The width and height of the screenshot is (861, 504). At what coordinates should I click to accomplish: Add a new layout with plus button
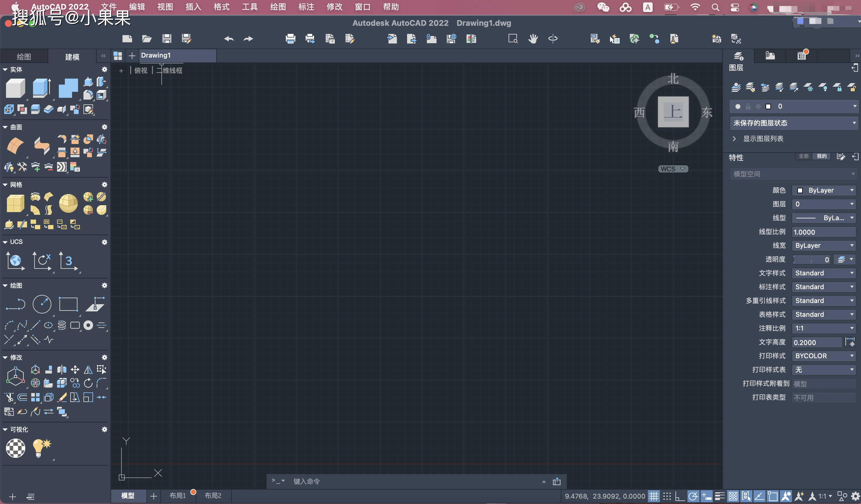(154, 496)
